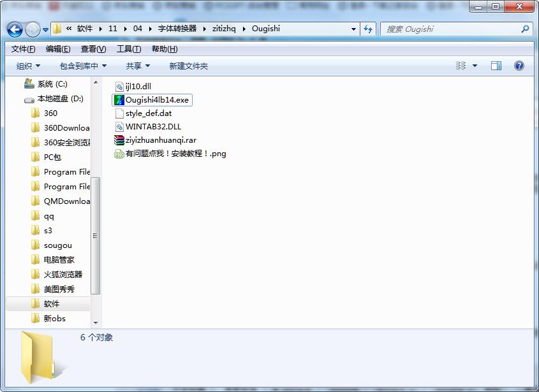The image size is (539, 392).
Task: Open the 电脑管家 folder in sidebar
Action: click(59, 260)
